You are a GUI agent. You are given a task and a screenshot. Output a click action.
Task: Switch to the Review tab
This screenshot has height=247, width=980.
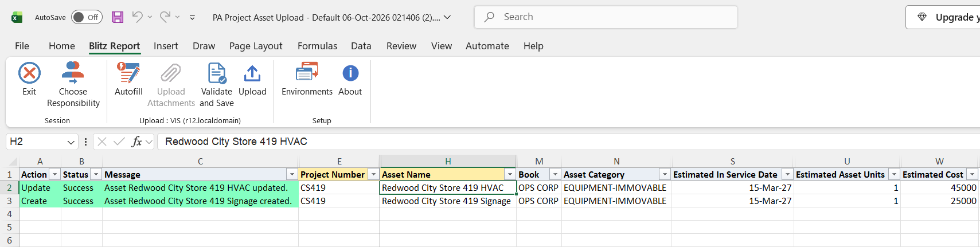[401, 46]
